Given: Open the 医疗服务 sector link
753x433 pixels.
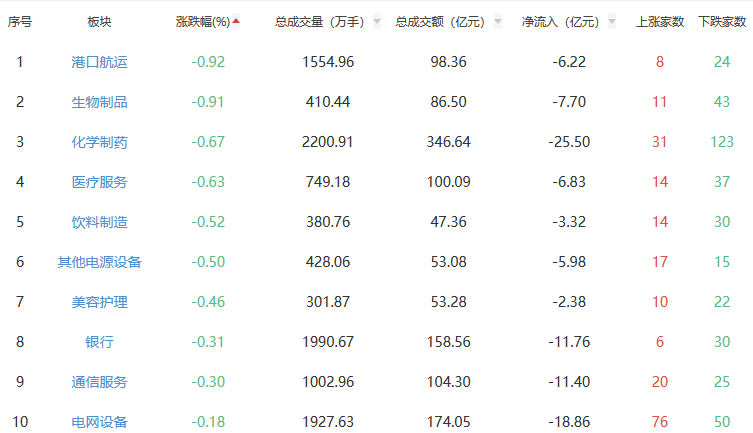Looking at the screenshot, I should (x=100, y=182).
